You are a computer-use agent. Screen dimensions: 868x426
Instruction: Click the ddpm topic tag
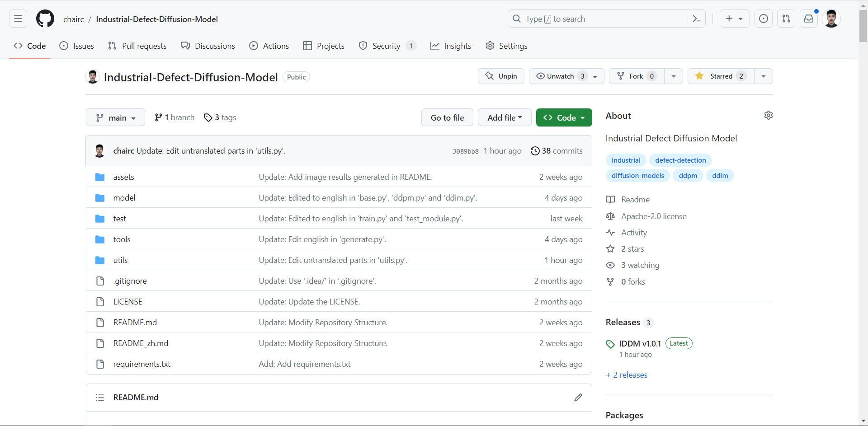688,176
